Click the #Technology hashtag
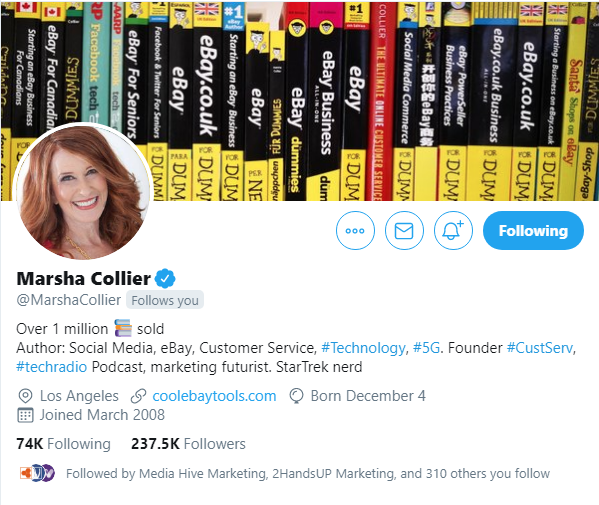Screen dimensions: 599x505 tap(363, 348)
